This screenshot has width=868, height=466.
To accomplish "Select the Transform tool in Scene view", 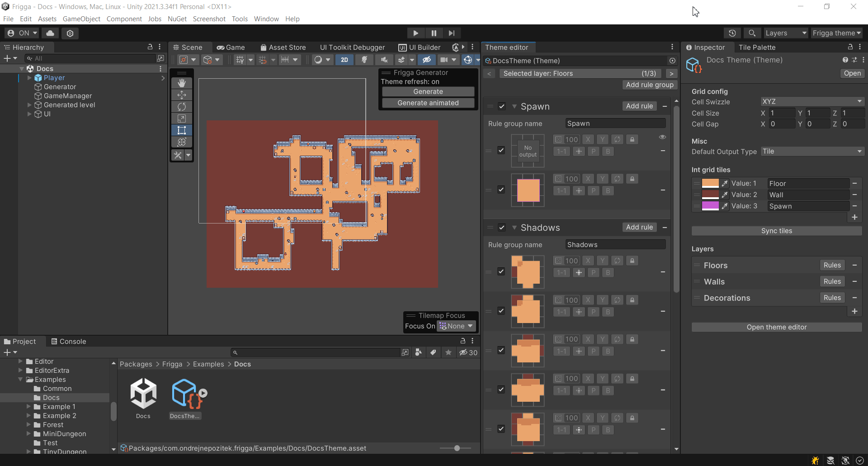I will point(182,142).
